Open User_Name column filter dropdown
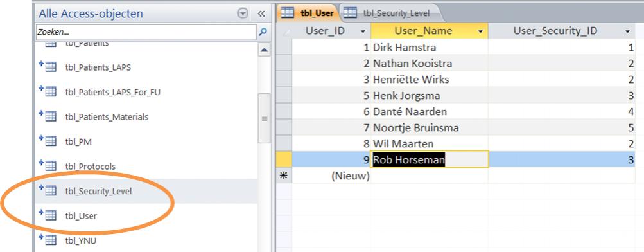This screenshot has width=644, height=252. 481,32
